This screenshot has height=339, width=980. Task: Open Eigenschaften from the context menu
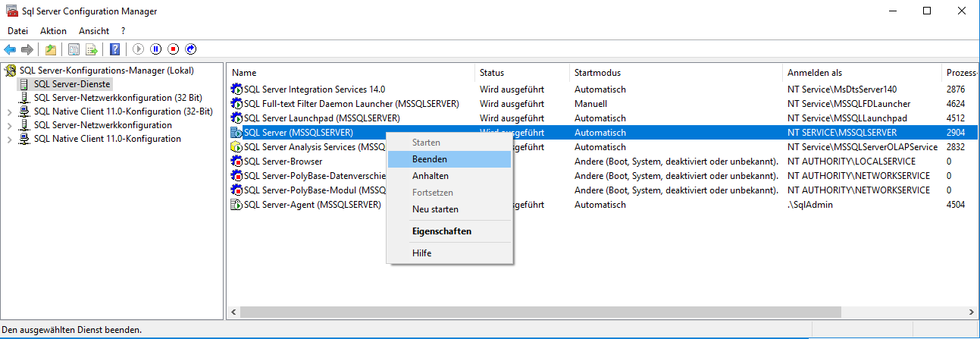449,231
